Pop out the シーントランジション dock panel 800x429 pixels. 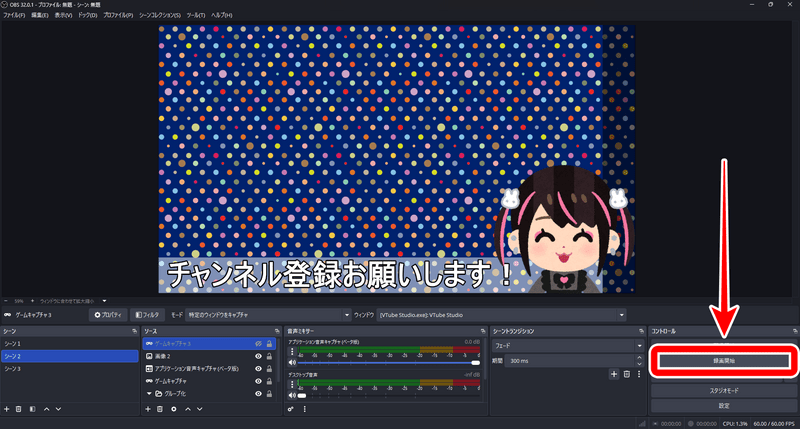[x=641, y=332]
